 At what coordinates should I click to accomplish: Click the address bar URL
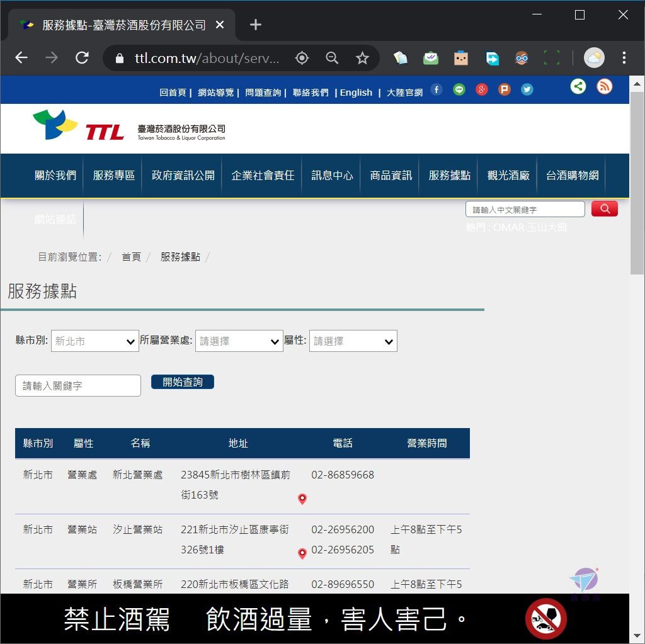coord(207,58)
